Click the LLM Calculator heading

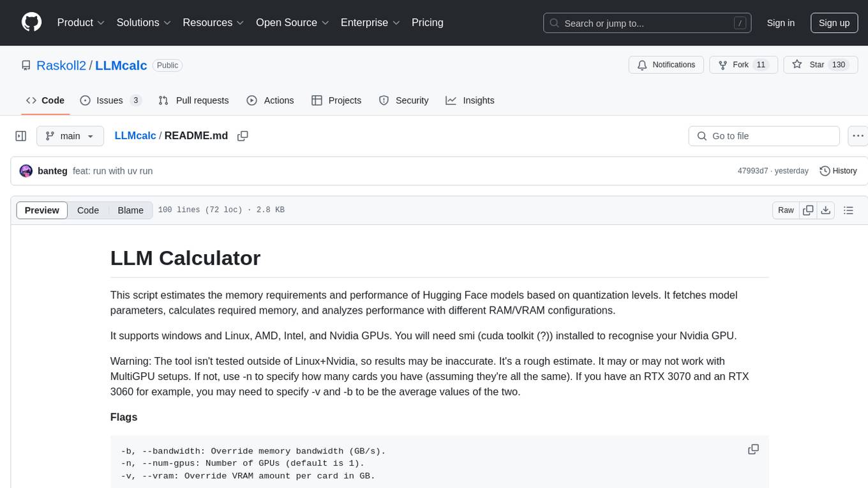(185, 258)
